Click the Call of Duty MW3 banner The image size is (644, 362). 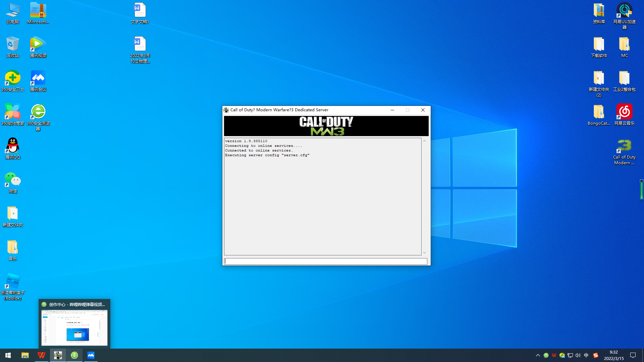click(326, 126)
